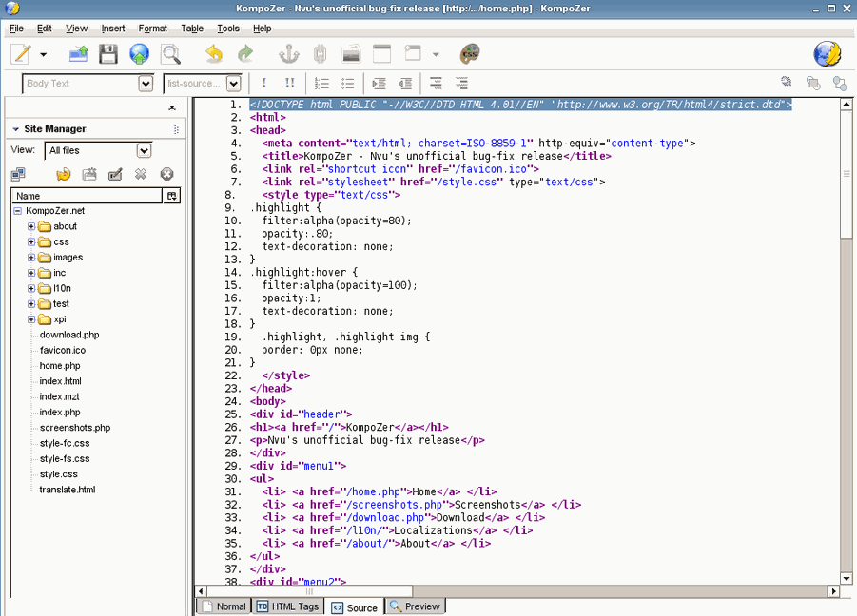This screenshot has width=857, height=616.
Task: Click the Edit Sites icon in Site Manager
Action: click(18, 174)
